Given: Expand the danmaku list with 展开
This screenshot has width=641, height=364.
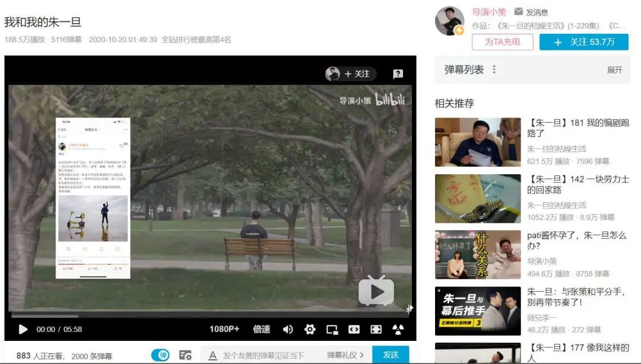Looking at the screenshot, I should [x=614, y=70].
